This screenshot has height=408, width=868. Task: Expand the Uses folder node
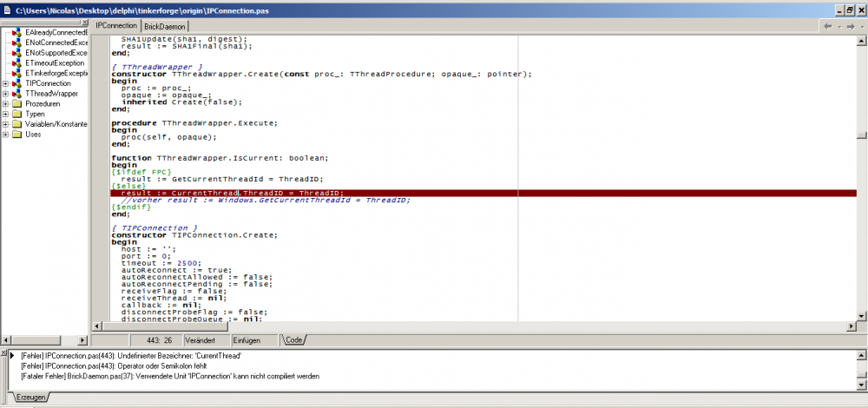click(x=5, y=134)
